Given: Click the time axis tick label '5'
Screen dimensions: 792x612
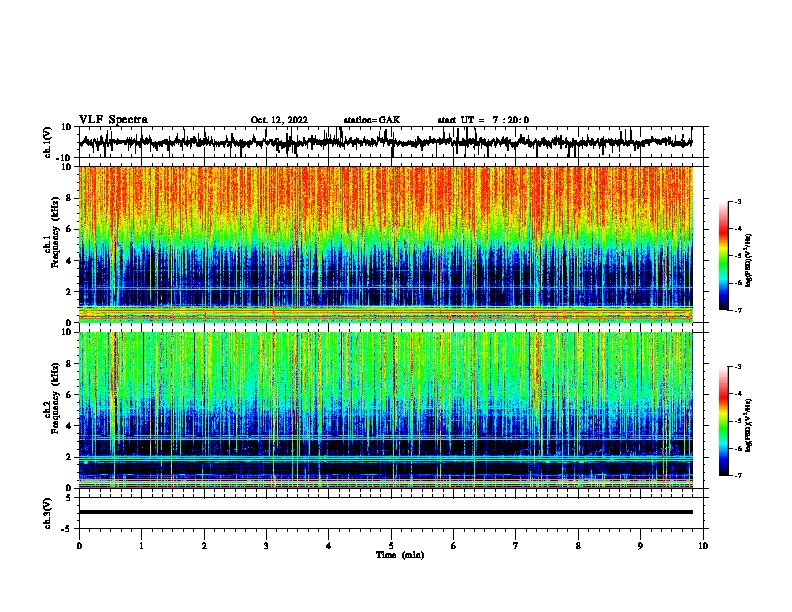Looking at the screenshot, I should pyautogui.click(x=391, y=546).
